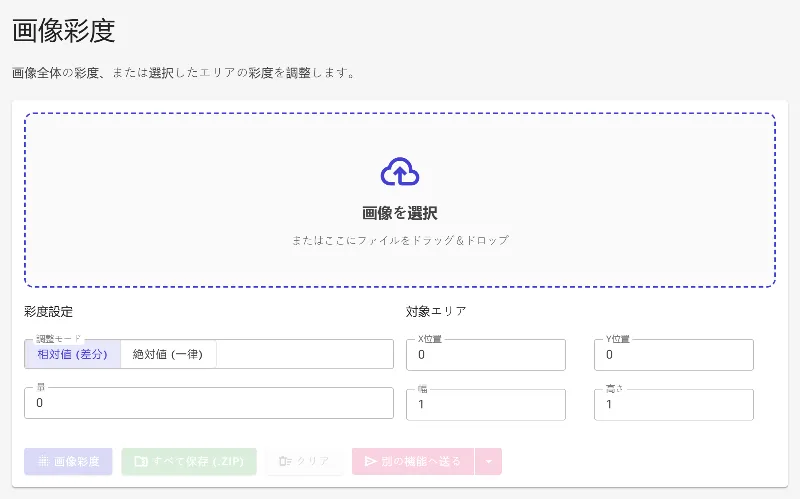Apply with the 画像彩度 button
Viewport: 800px width, 499px height.
coord(68,461)
